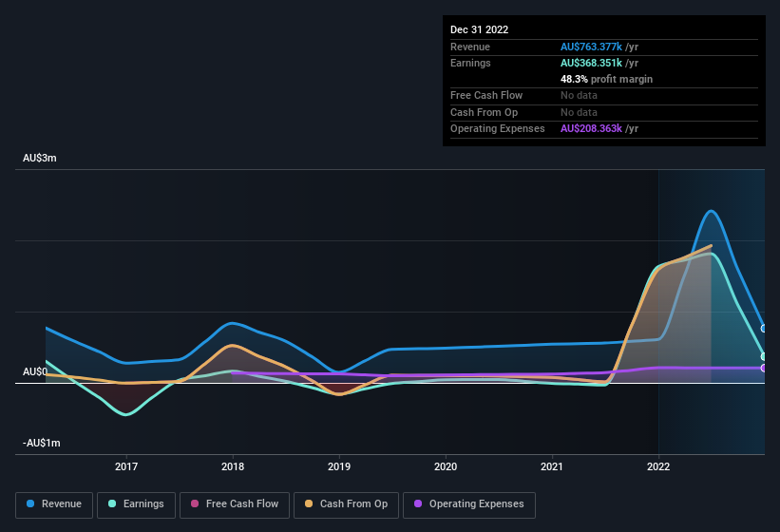Click the 48.3% profit margin text
Image resolution: width=780 pixels, height=532 pixels.
pos(606,79)
